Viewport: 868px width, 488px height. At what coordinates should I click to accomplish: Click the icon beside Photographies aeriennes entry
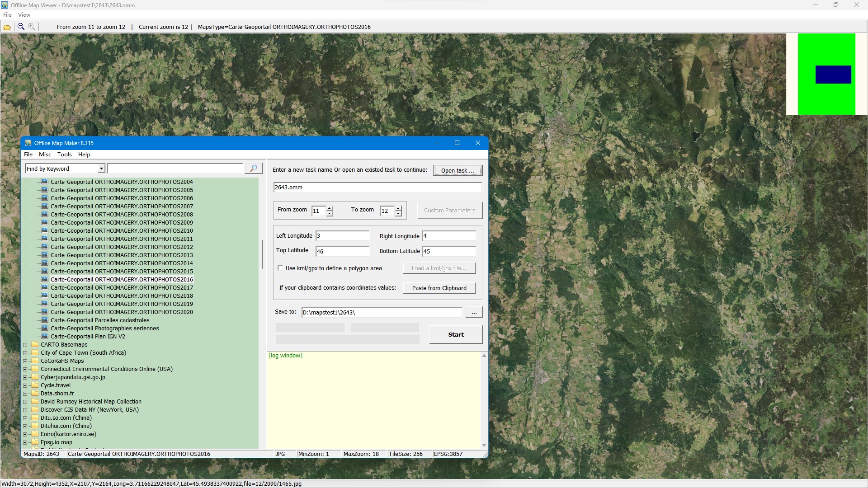click(45, 328)
